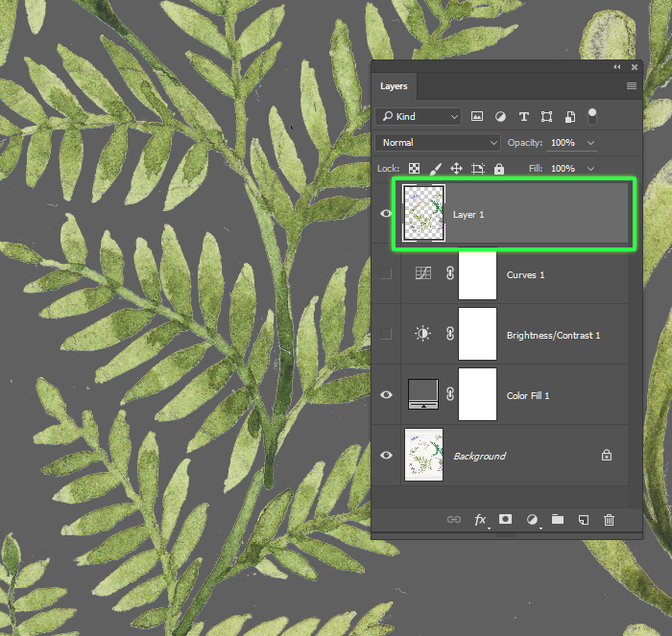Click the add layer mask icon

(505, 519)
